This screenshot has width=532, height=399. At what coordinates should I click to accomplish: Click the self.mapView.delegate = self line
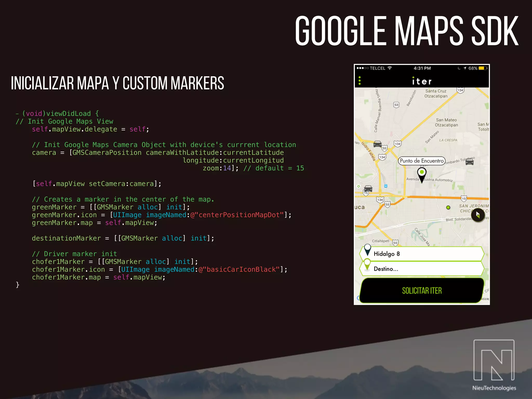pos(90,129)
